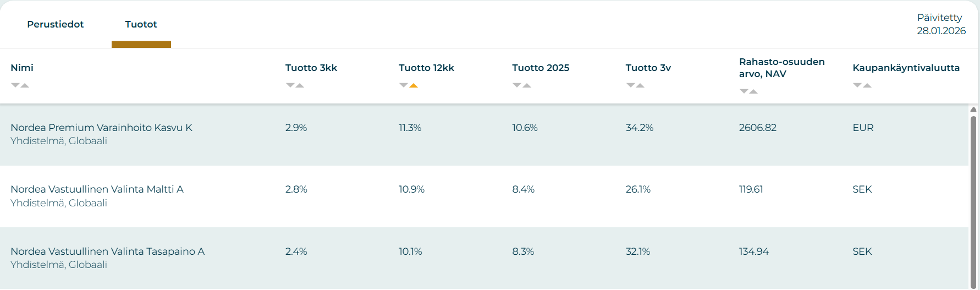
Task: Sort Tuotto 3kk descending with down arrow
Action: point(290,85)
